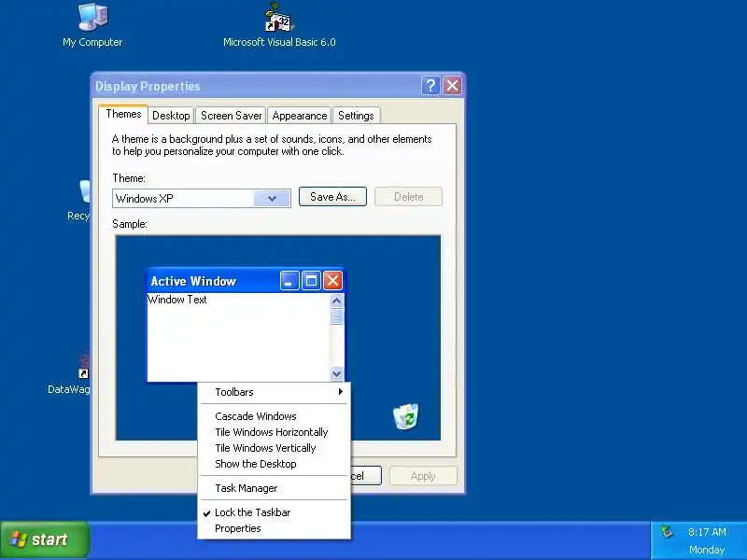Expand the Theme dropdown list

[272, 199]
